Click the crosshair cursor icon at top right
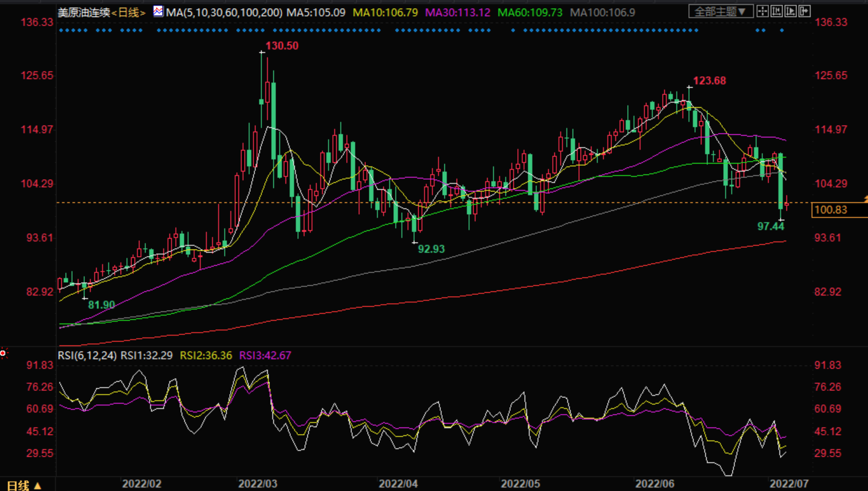Viewport: 868px width, 491px height. [x=763, y=11]
